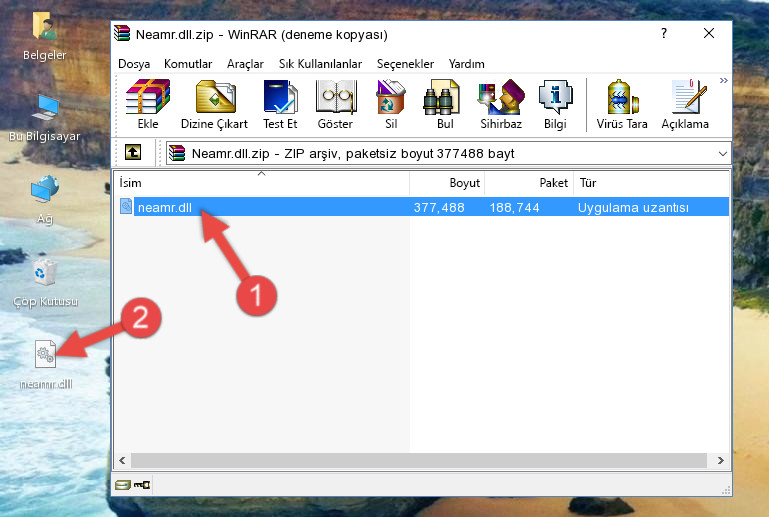Open the Dosya menu
This screenshot has height=517, width=769.
click(134, 64)
